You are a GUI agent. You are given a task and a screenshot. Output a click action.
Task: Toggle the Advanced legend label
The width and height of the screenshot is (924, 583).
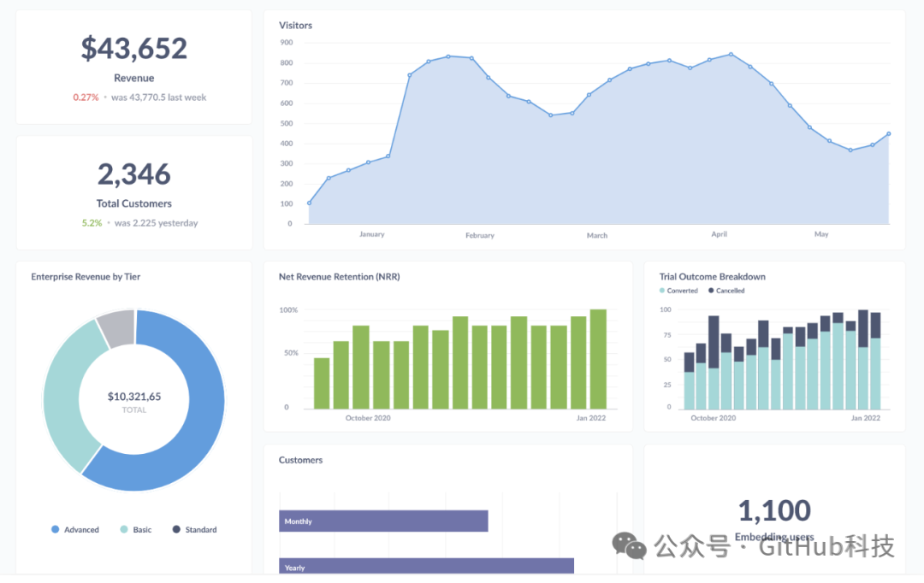click(81, 529)
